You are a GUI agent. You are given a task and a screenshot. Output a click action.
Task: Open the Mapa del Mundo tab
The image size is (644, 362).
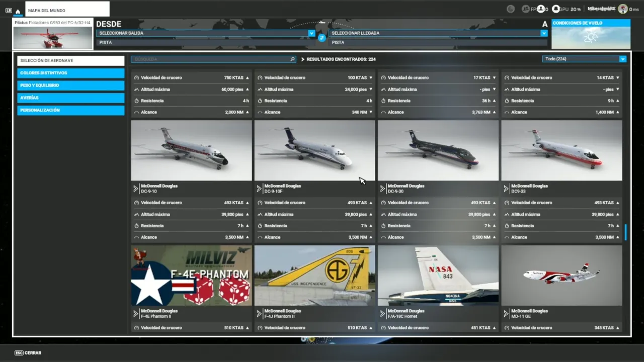point(67,9)
